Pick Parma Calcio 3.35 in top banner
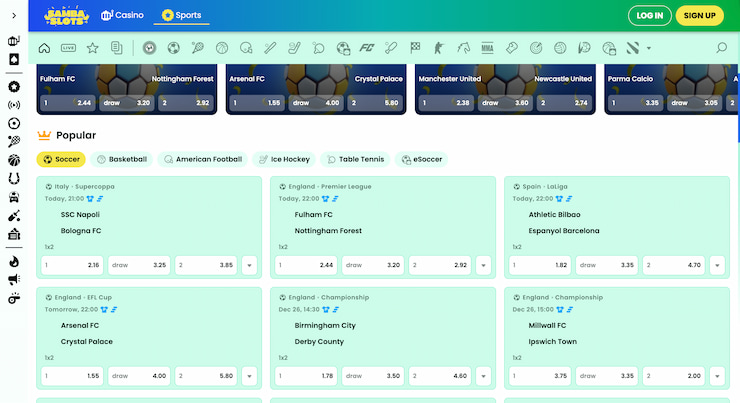This screenshot has height=403, width=740. (635, 103)
